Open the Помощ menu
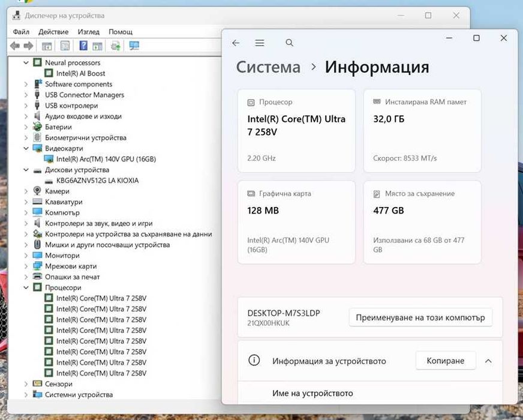This screenshot has height=420, width=523. [x=121, y=32]
